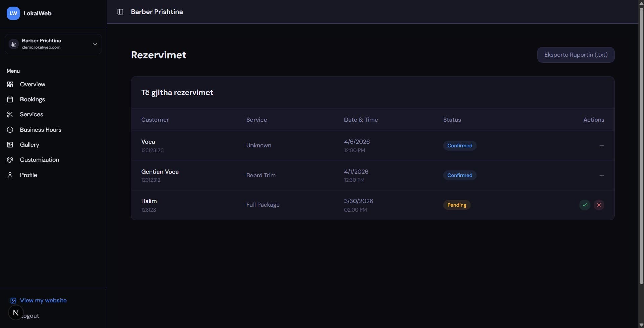Click the Unknown service cell
Viewport: 644px width, 328px height.
259,145
